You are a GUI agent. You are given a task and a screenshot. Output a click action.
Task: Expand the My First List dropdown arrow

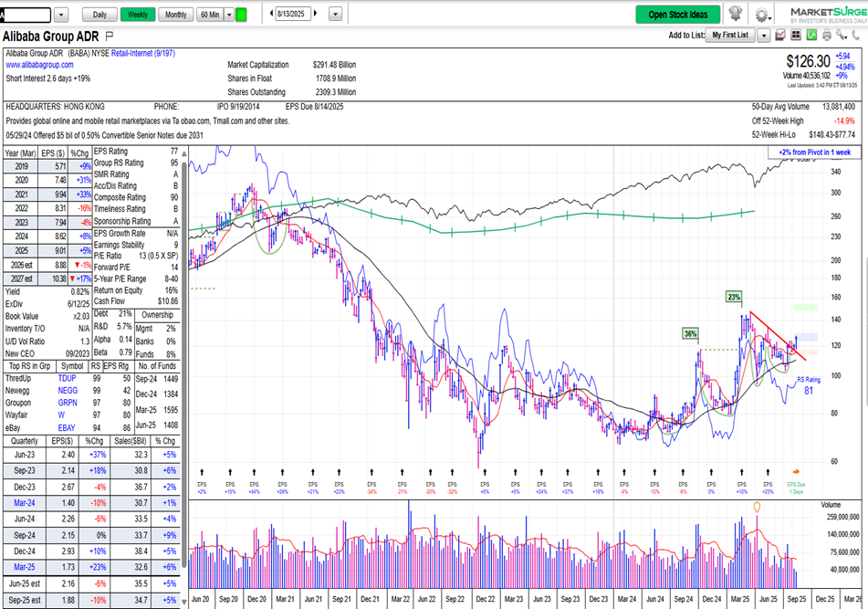pyautogui.click(x=762, y=36)
